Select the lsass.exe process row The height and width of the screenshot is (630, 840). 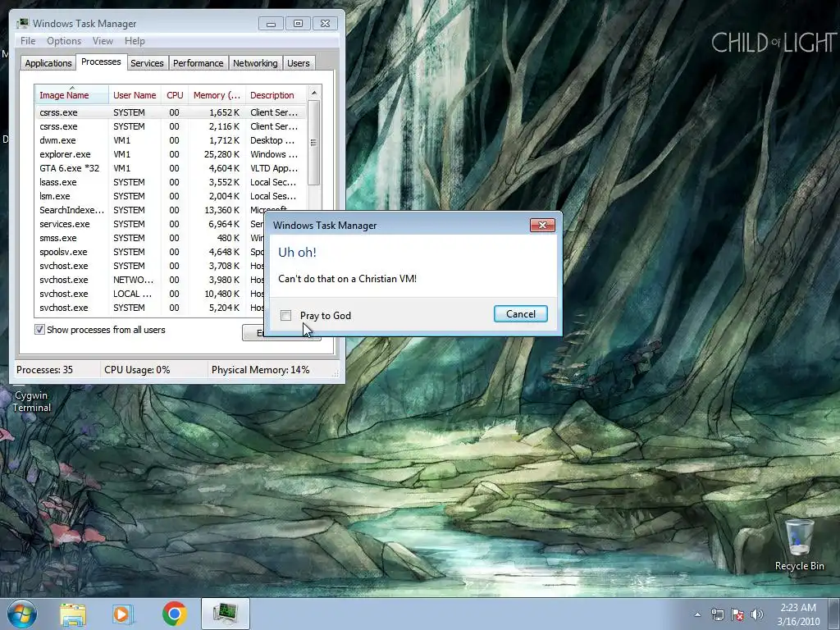click(171, 182)
